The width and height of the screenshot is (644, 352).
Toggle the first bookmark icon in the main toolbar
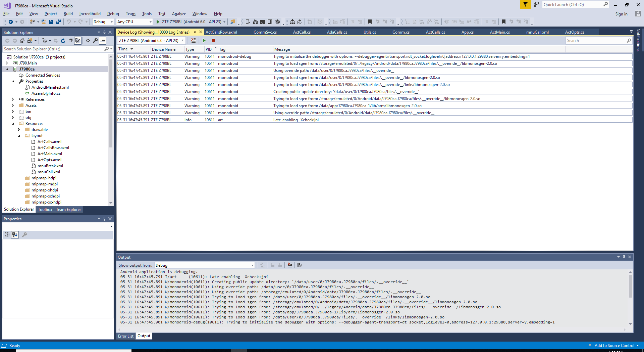point(370,22)
